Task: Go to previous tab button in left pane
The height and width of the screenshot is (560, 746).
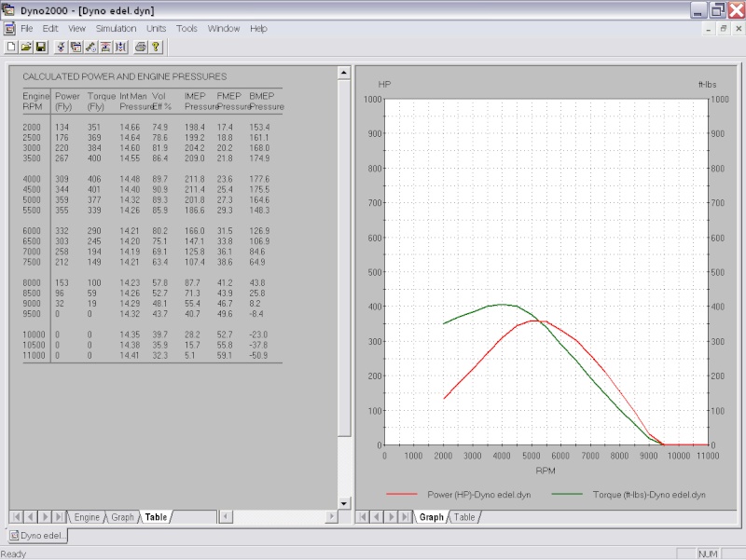Action: [31, 517]
